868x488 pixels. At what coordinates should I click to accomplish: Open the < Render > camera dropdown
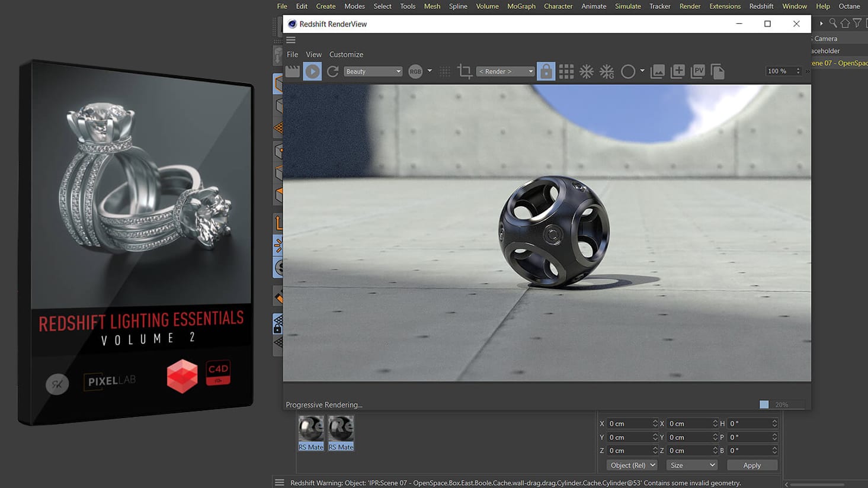505,72
